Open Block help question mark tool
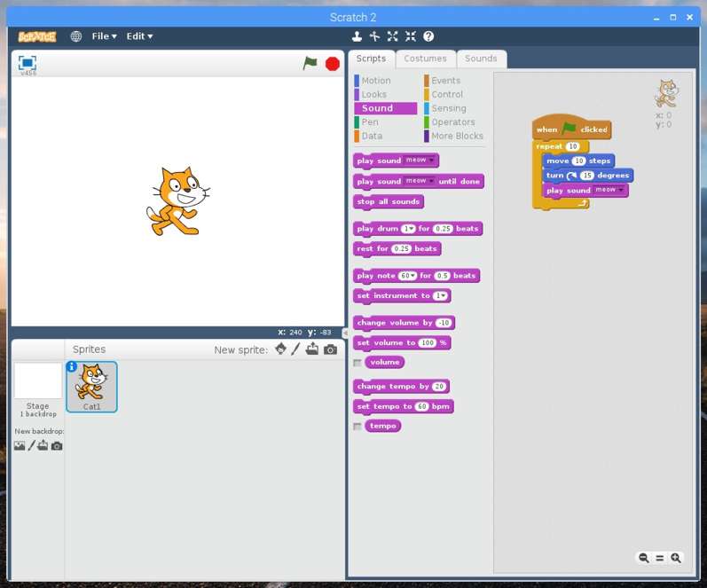The height and width of the screenshot is (588, 707). tap(428, 36)
